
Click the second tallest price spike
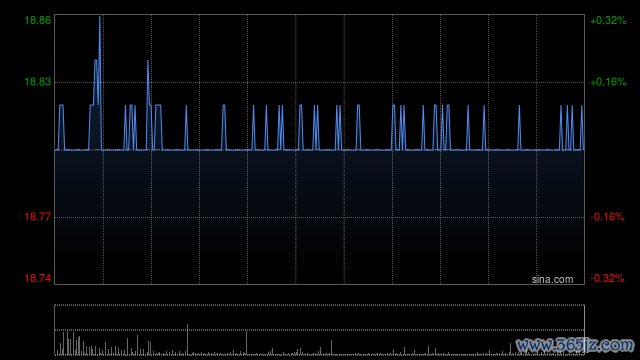[148, 61]
